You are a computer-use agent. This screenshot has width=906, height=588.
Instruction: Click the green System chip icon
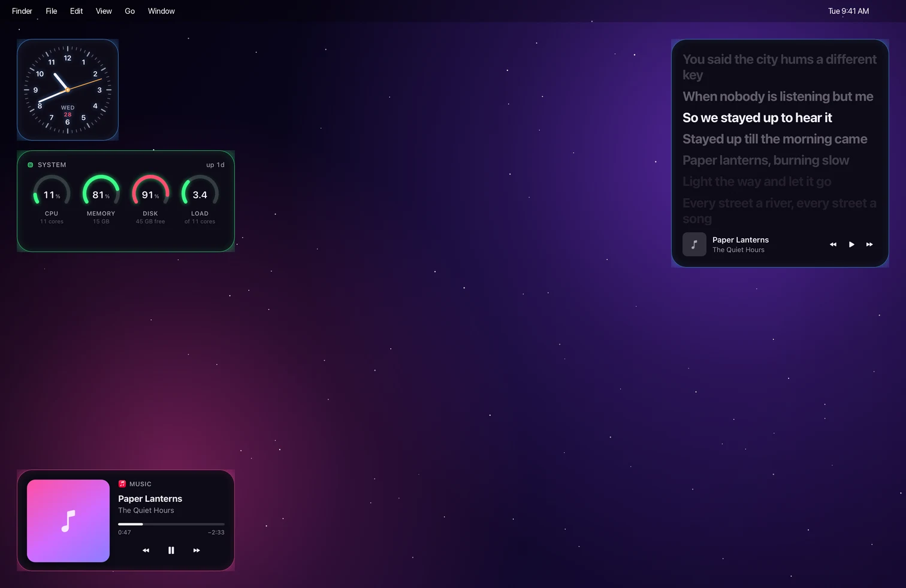31,165
